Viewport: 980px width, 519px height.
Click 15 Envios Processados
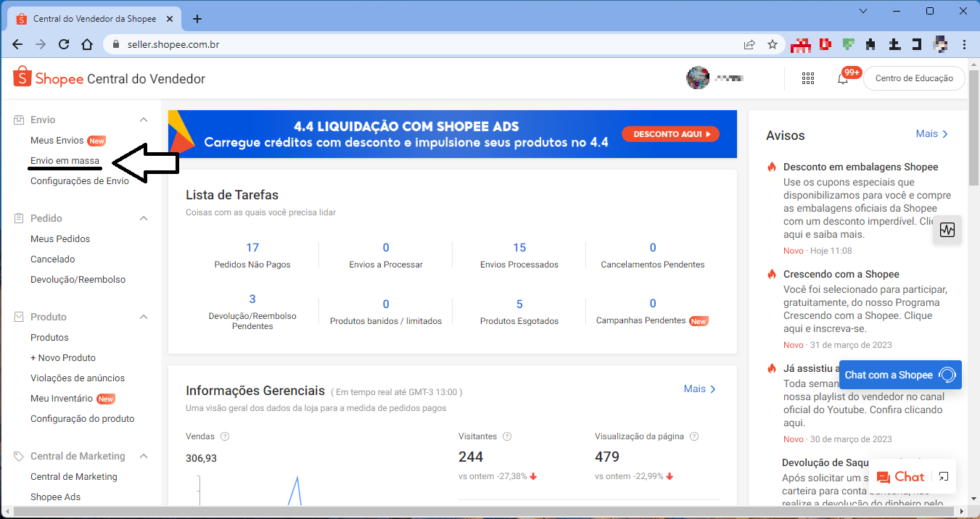click(519, 255)
